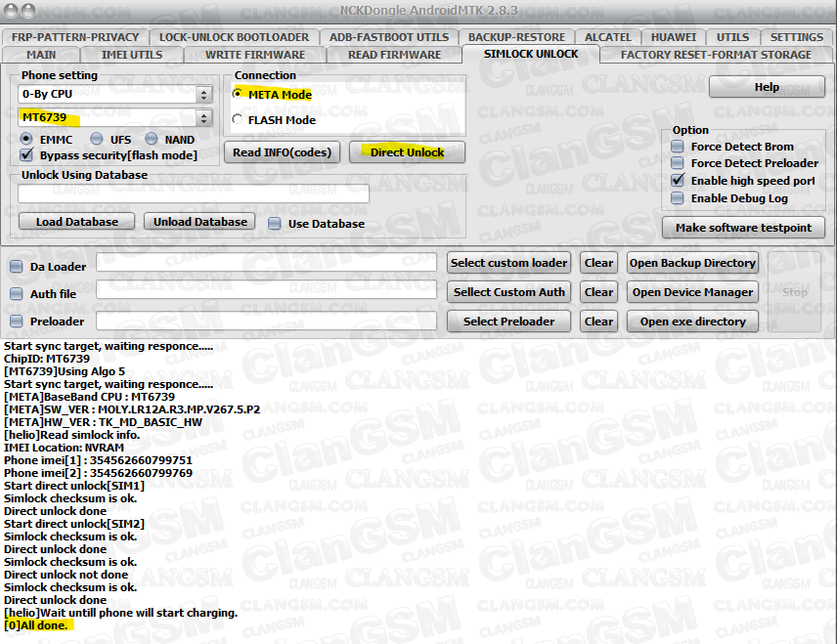
Task: Switch to the HUAWEI tab
Action: (x=674, y=37)
